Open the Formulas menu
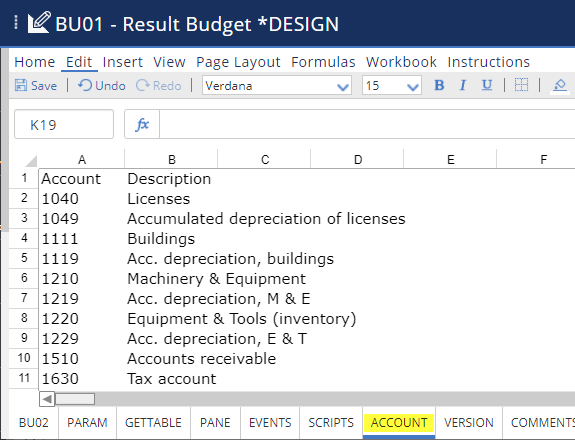 point(323,62)
